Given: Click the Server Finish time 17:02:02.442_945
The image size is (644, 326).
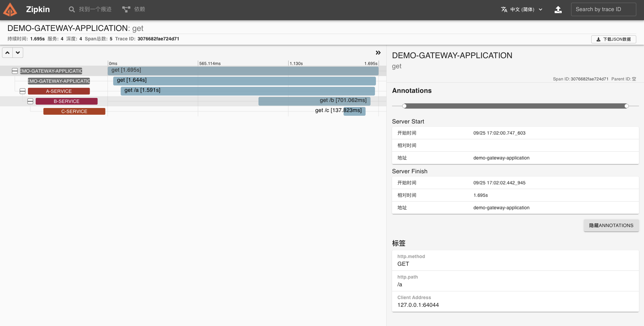Looking at the screenshot, I should pos(499,183).
